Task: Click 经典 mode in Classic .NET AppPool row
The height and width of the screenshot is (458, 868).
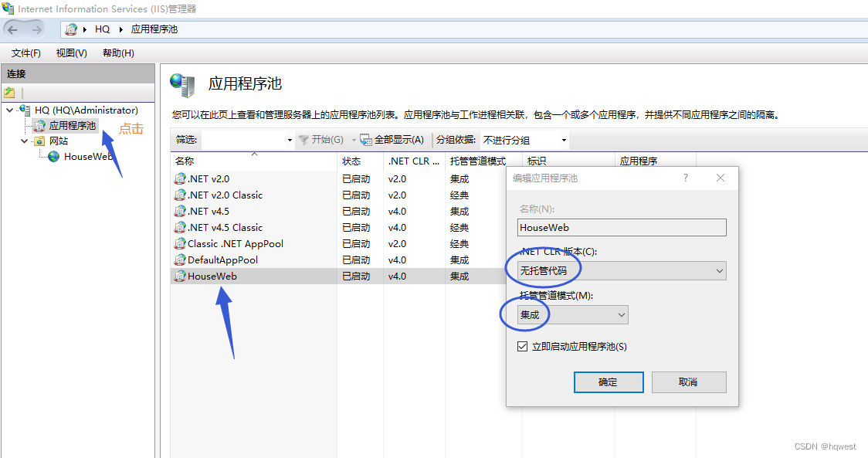Action: pos(459,244)
